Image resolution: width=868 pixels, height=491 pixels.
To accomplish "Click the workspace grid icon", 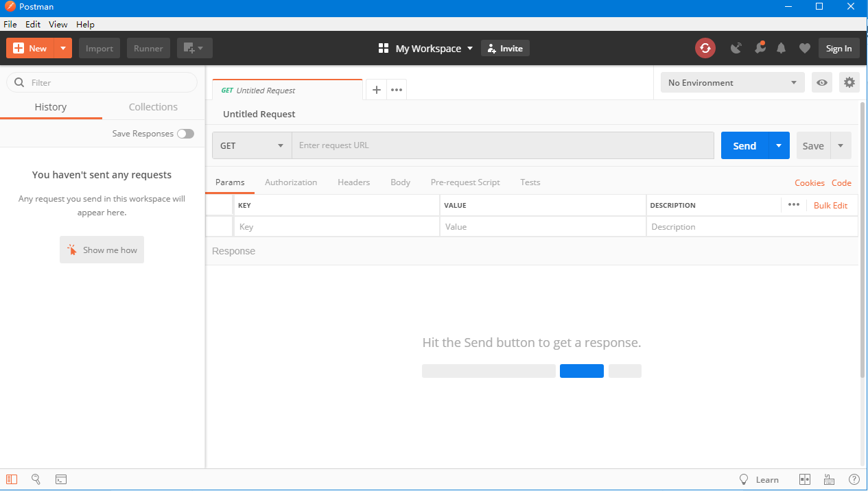I will pos(384,48).
